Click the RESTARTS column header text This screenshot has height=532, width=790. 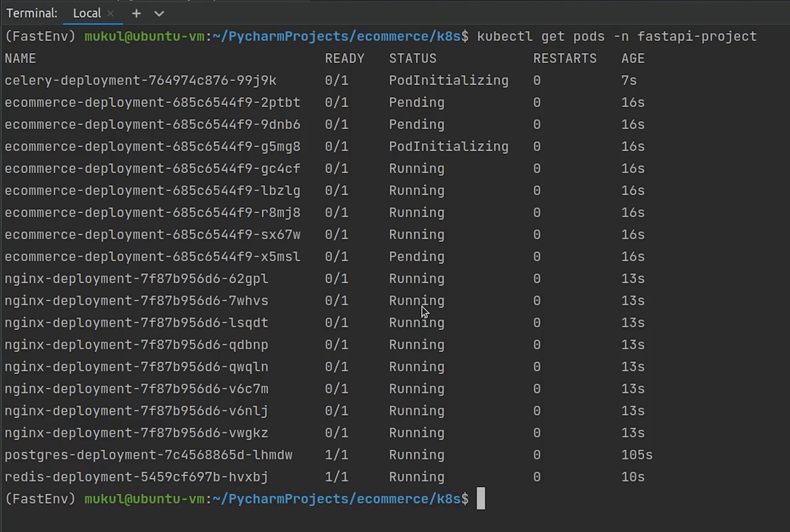click(565, 59)
